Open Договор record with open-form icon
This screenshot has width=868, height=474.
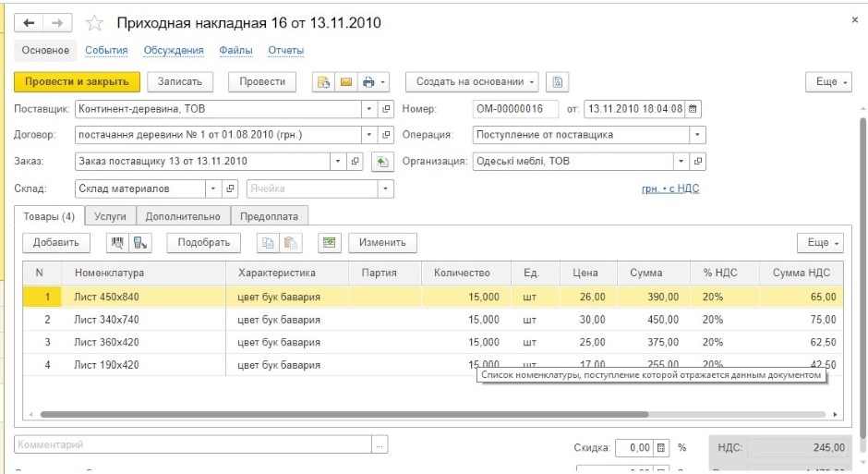(x=386, y=135)
